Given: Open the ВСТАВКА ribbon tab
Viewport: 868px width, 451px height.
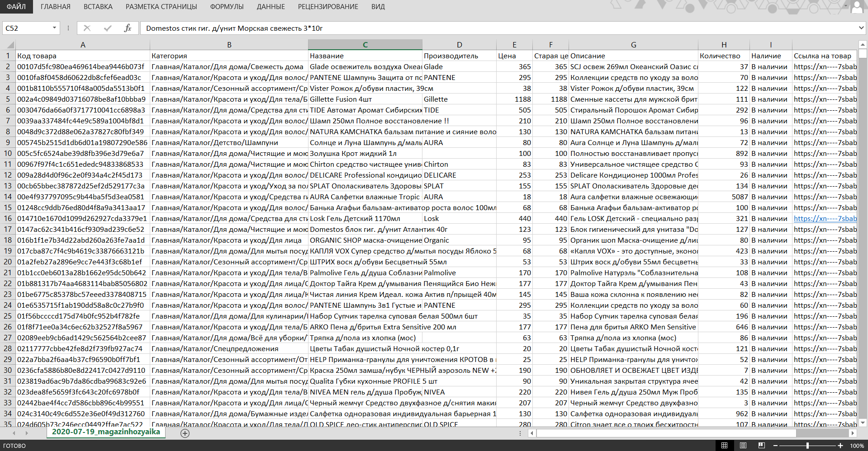Looking at the screenshot, I should coord(98,7).
